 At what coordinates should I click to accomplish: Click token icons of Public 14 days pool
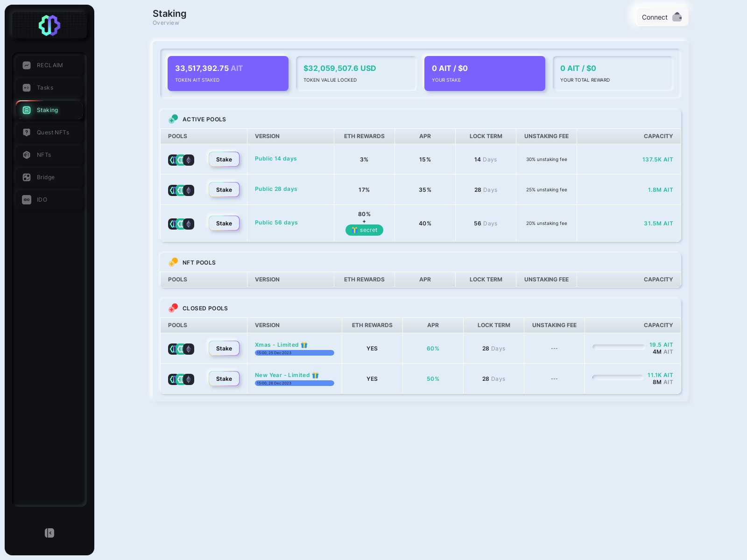[181, 160]
